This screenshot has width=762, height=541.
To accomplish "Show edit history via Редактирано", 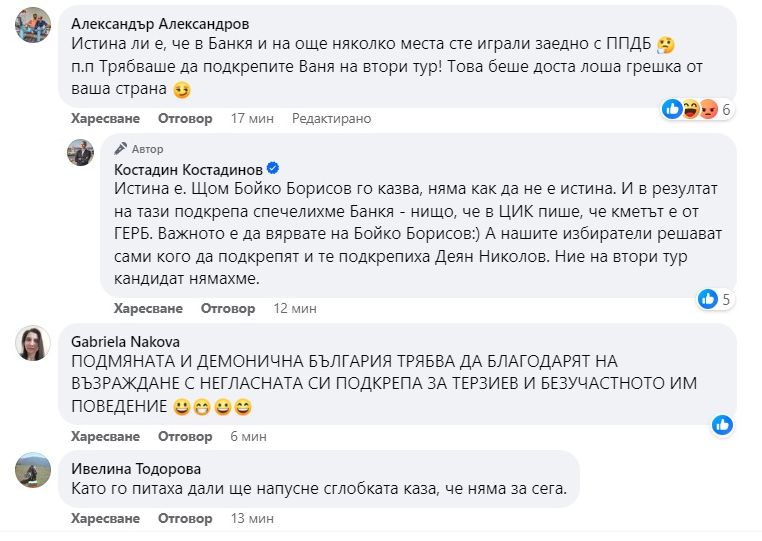I will (331, 118).
